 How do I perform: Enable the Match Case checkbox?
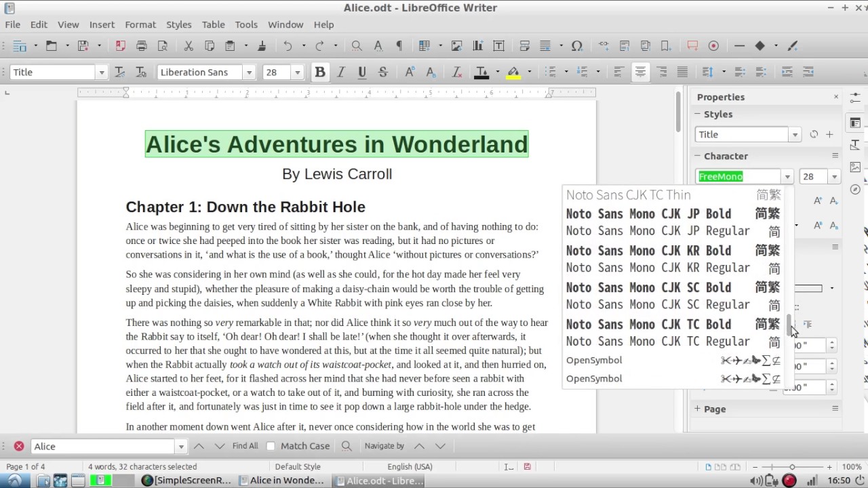[x=271, y=446]
